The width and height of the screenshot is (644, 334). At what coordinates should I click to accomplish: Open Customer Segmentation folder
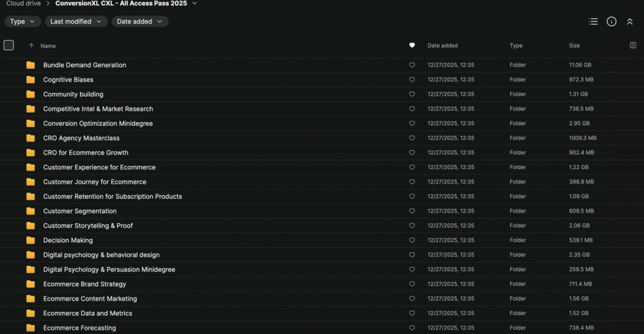pyautogui.click(x=80, y=211)
